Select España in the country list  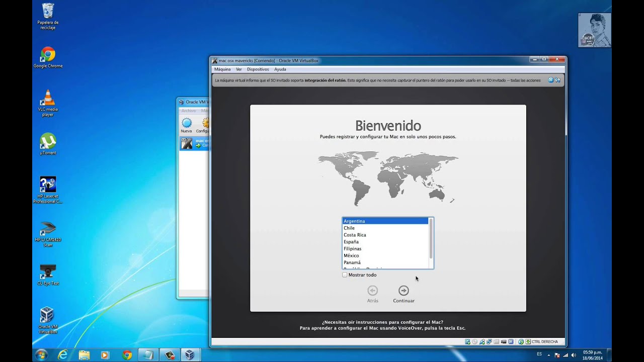pos(385,242)
